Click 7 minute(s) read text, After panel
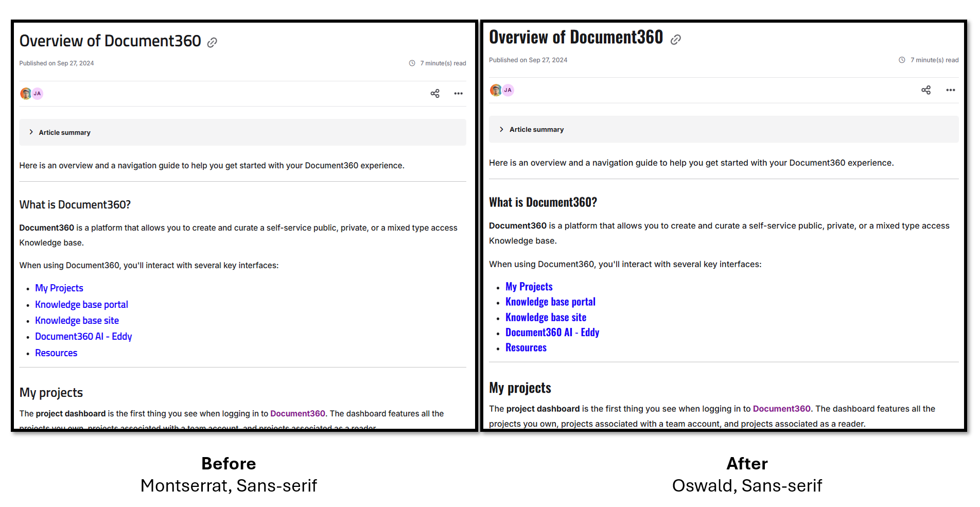The height and width of the screenshot is (507, 980). click(x=935, y=60)
